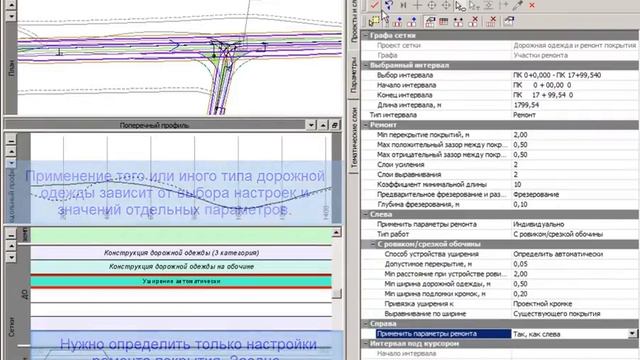Select the plain crosshair plus tool
The image size is (640, 360).
(417, 5)
